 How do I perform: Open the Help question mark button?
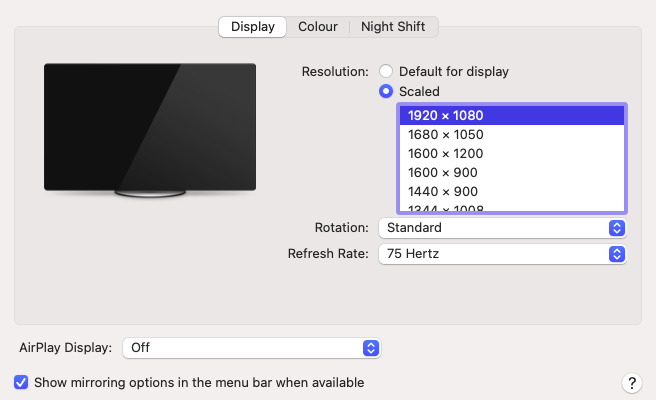[x=631, y=383]
